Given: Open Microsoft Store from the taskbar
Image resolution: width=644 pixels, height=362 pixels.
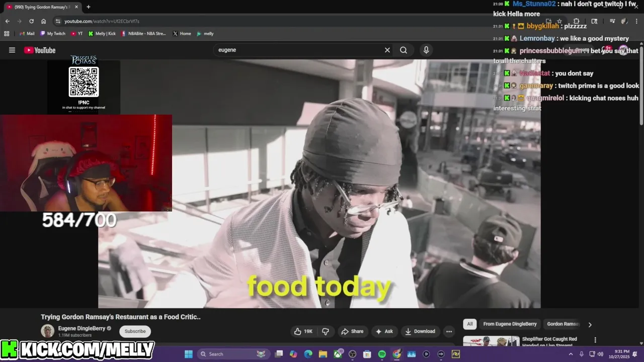Looking at the screenshot, I should pos(367,354).
